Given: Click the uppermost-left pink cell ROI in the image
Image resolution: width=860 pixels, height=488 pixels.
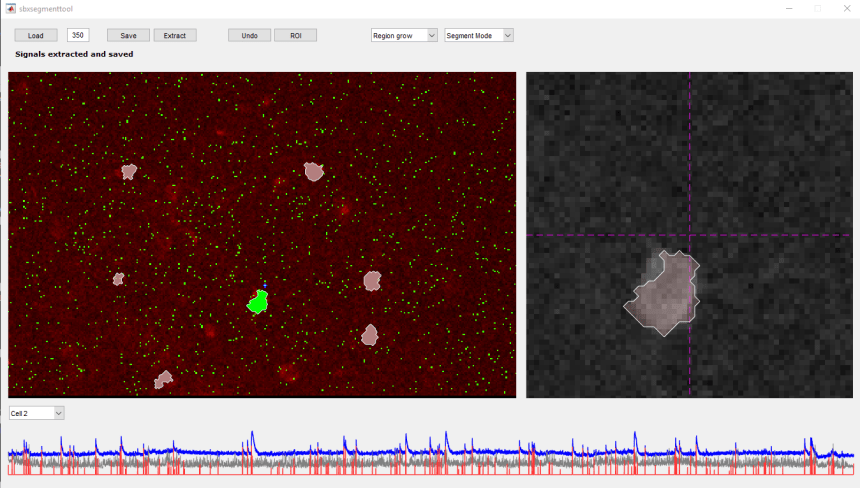Looking at the screenshot, I should click(129, 172).
